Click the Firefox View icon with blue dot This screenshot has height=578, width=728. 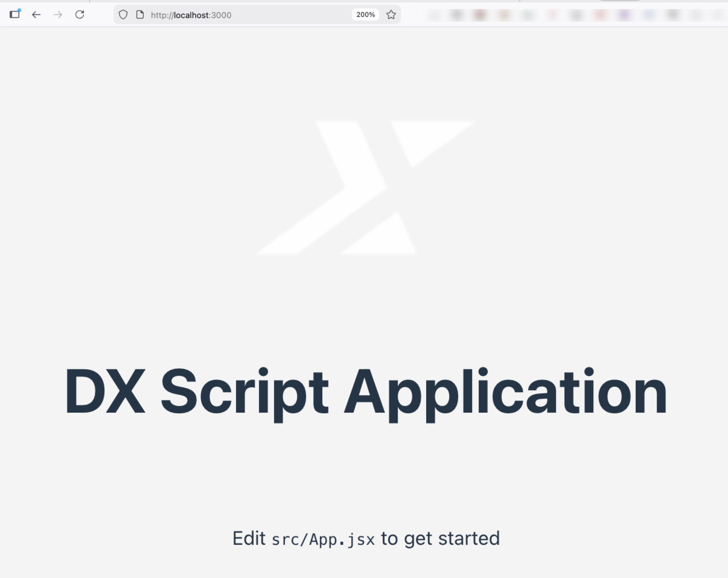point(15,14)
